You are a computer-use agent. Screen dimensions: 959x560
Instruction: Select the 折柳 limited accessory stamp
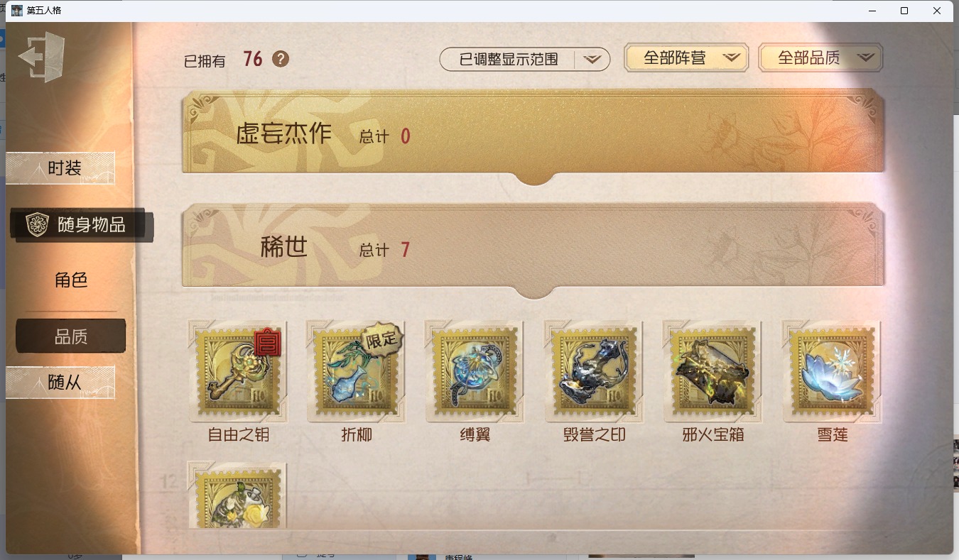pyautogui.click(x=357, y=371)
